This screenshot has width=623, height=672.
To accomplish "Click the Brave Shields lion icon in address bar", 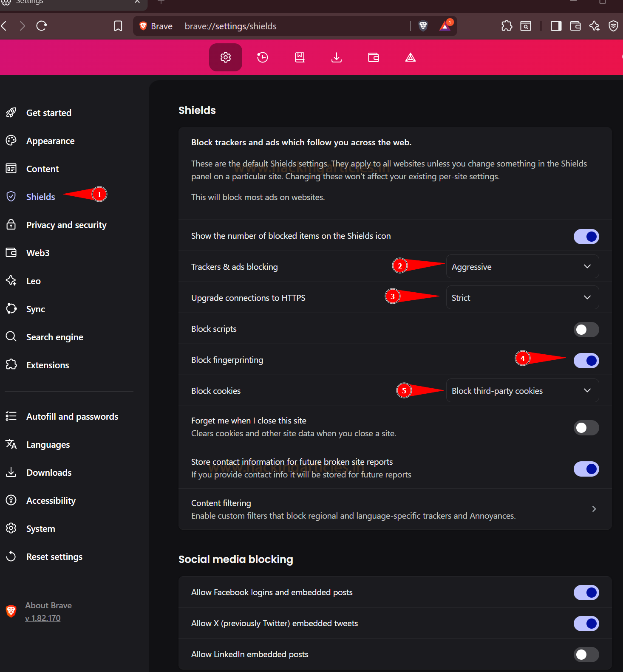I will 423,26.
